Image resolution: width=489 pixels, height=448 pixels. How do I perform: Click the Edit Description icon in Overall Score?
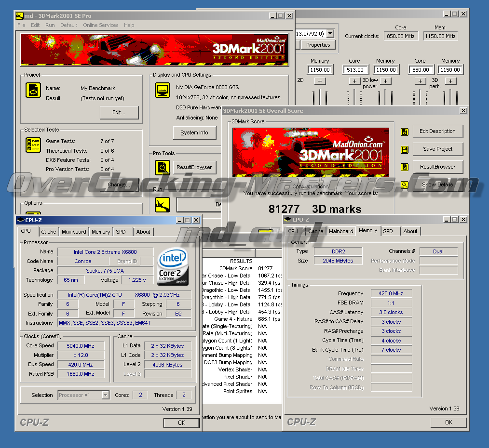[x=405, y=132]
